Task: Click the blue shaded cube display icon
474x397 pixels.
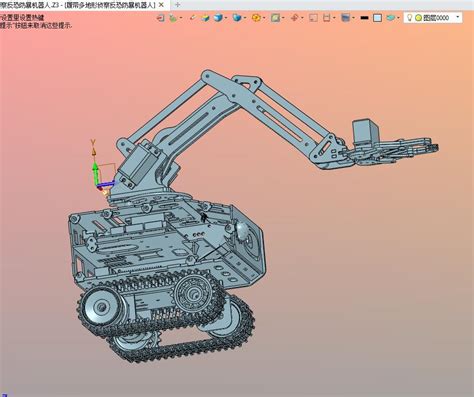Action: (x=218, y=18)
